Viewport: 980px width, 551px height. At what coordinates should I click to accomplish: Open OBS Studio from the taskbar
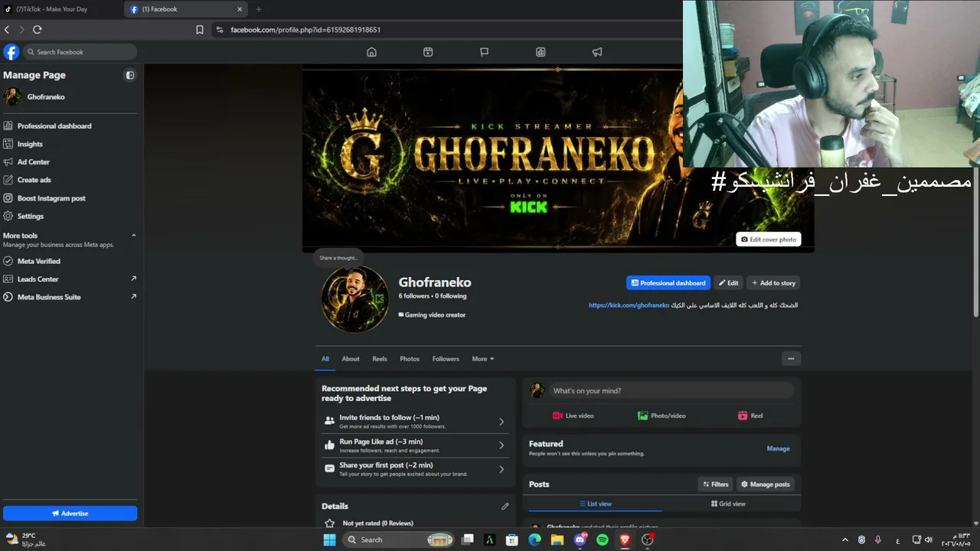tap(648, 540)
